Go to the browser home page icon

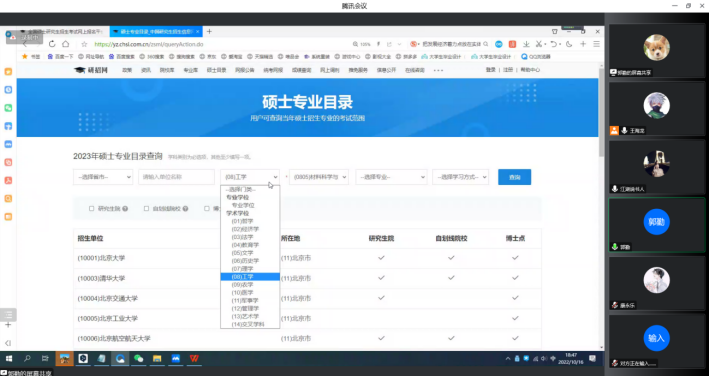coord(66,44)
